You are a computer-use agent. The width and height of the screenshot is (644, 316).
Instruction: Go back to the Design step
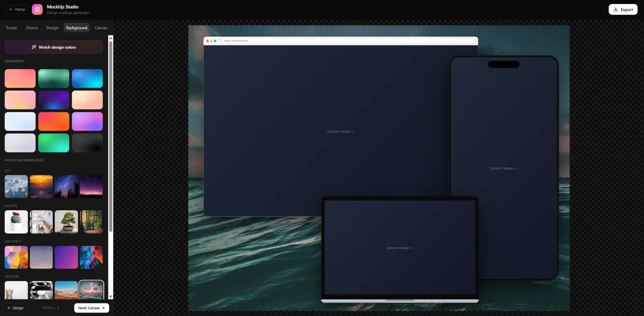click(x=15, y=308)
